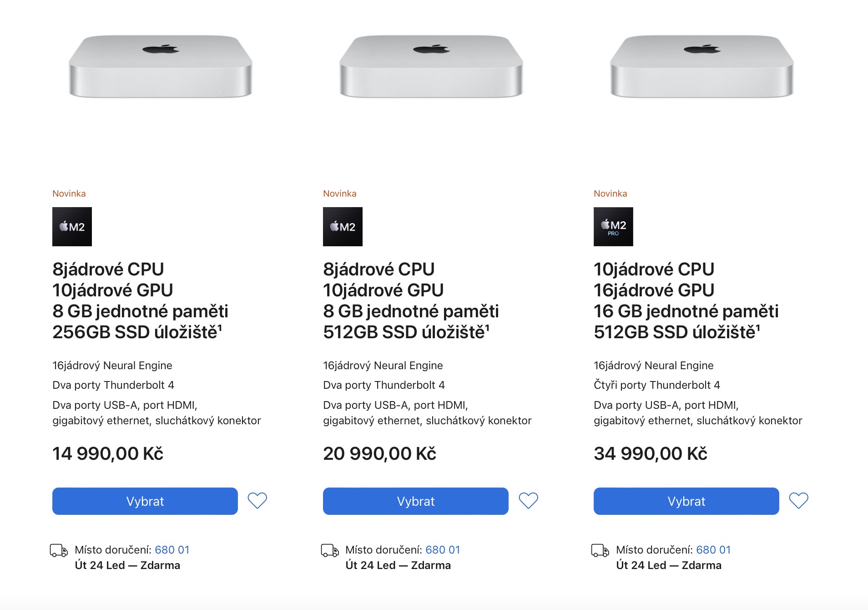Viewport: 868px width, 610px height.
Task: Click the delivery truck icon under first Mac mini
Action: pos(58,549)
